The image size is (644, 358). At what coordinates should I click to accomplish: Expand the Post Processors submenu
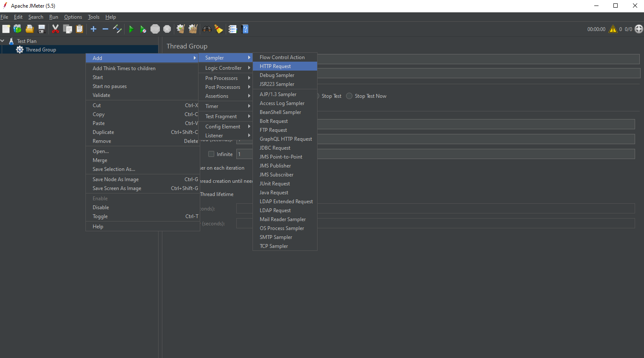tap(225, 87)
